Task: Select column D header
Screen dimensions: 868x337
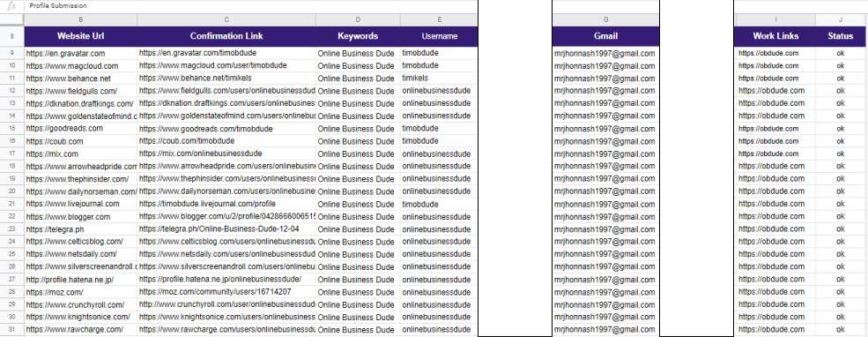Action: 358,20
